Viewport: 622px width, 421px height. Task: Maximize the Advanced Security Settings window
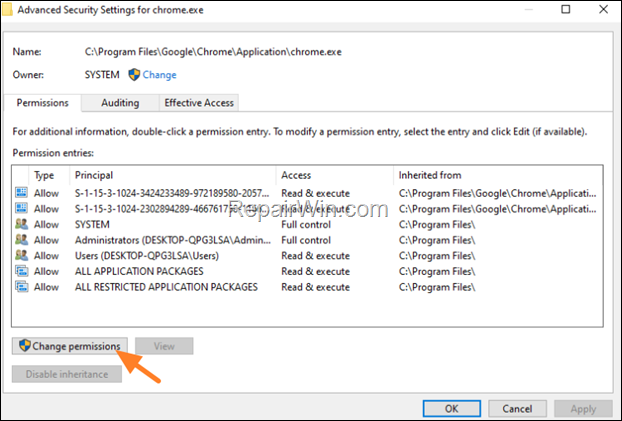click(x=566, y=9)
